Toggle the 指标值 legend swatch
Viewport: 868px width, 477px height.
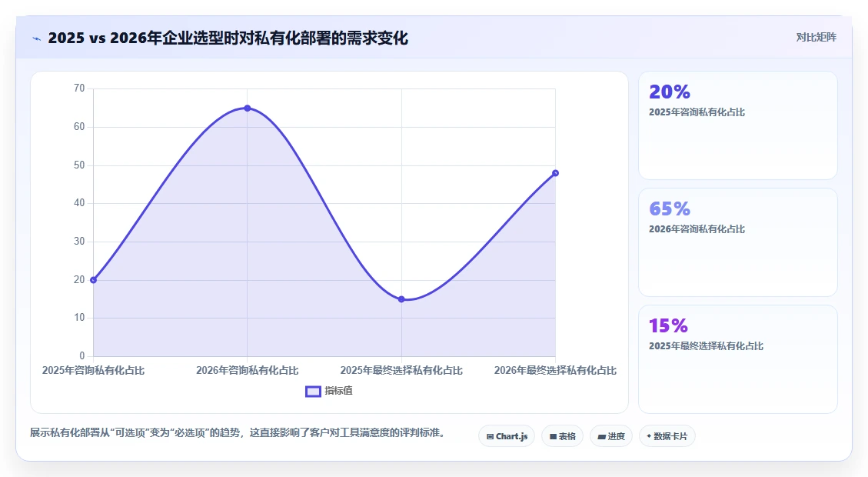pyautogui.click(x=314, y=391)
